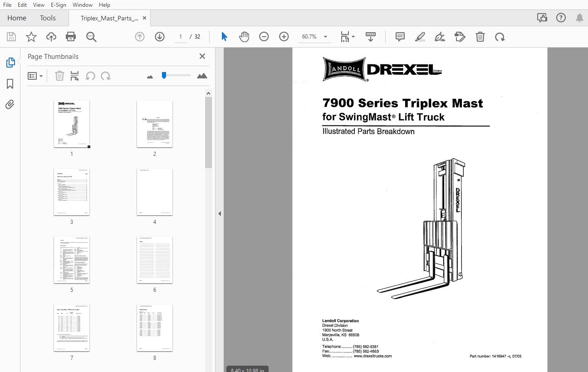The height and width of the screenshot is (372, 588).
Task: Go to previous page arrow
Action: [140, 37]
